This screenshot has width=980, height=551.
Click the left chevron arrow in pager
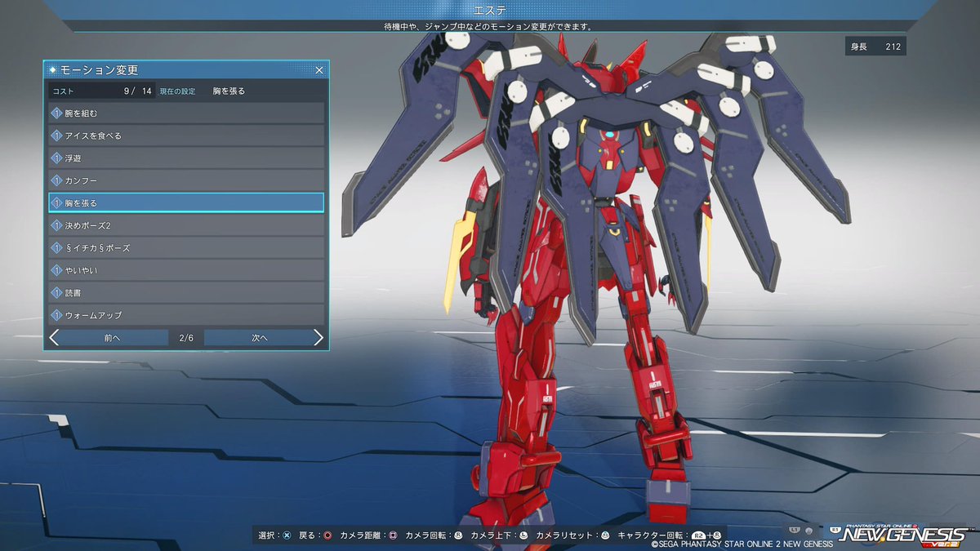coord(54,338)
